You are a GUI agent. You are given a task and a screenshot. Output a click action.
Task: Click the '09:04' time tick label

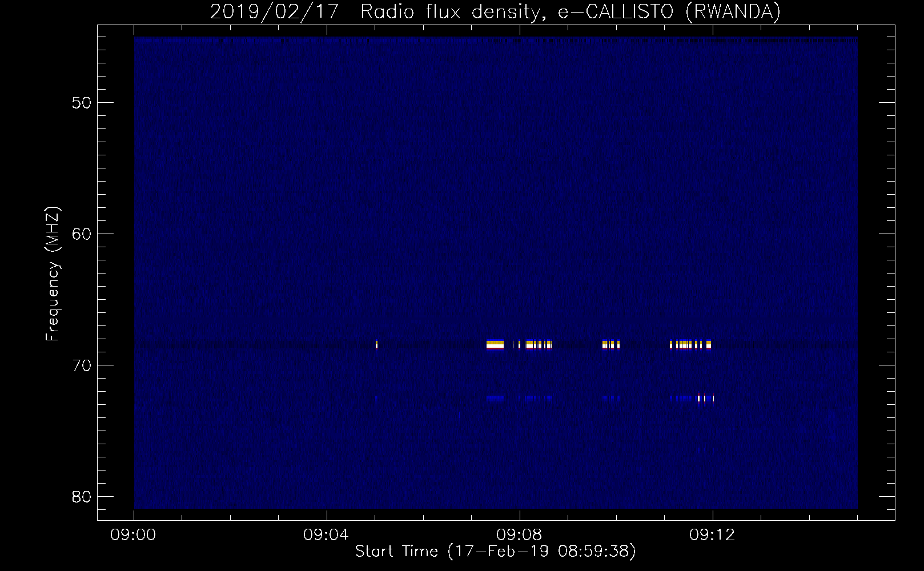(x=326, y=535)
